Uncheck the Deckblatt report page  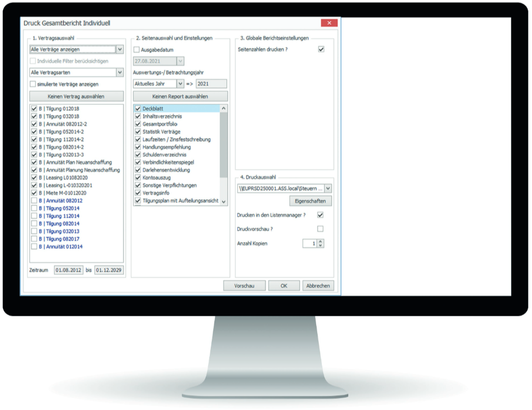(137, 108)
